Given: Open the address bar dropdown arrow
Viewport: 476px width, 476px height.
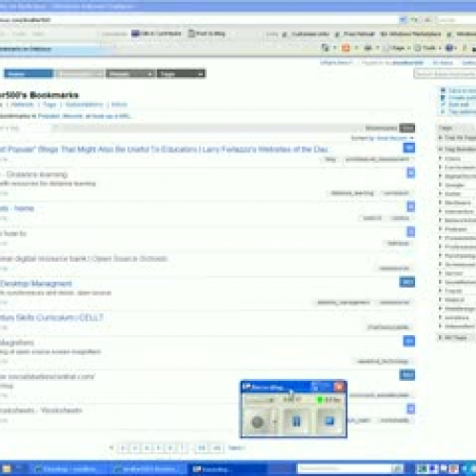Looking at the screenshot, I should point(403,20).
